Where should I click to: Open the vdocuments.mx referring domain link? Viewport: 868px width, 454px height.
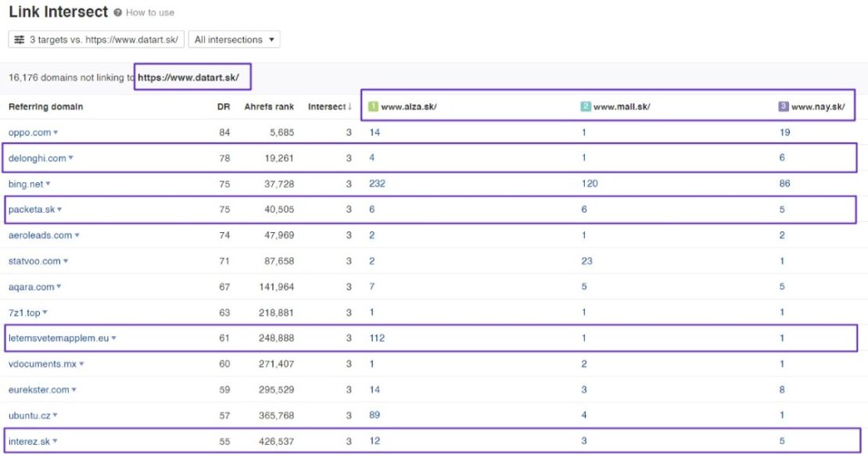coord(42,364)
